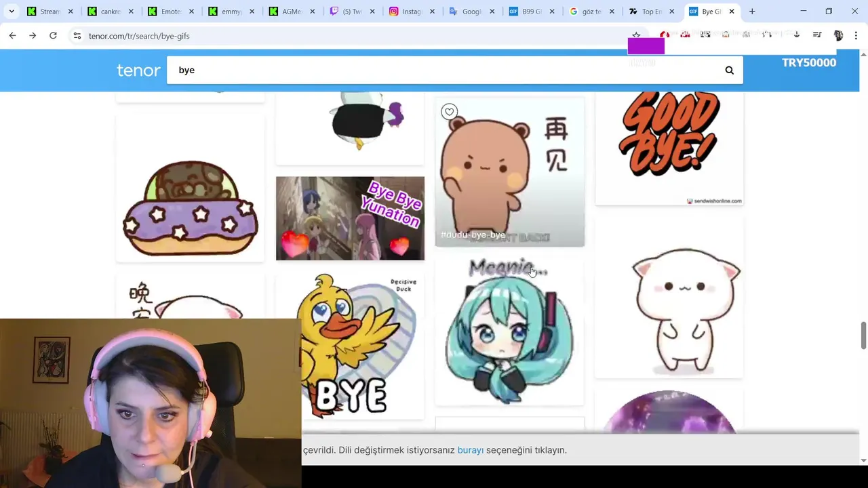Click the scrollbar up arrow
The image size is (868, 488).
[863, 54]
